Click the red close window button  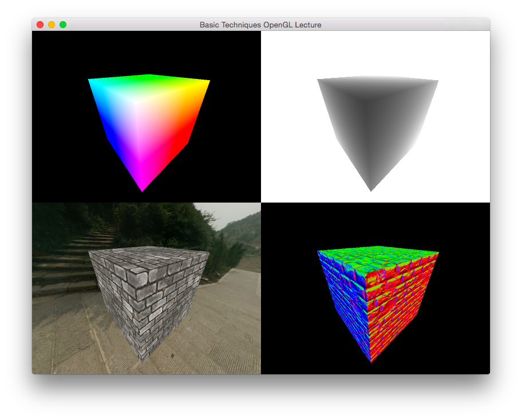(40, 25)
